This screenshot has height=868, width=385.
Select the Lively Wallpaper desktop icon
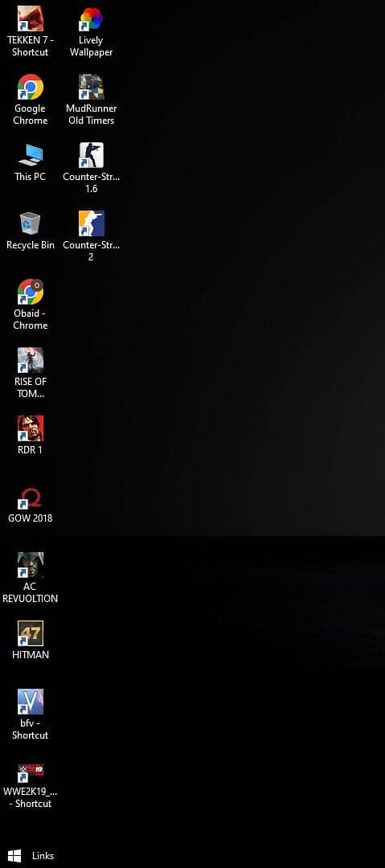click(x=91, y=18)
